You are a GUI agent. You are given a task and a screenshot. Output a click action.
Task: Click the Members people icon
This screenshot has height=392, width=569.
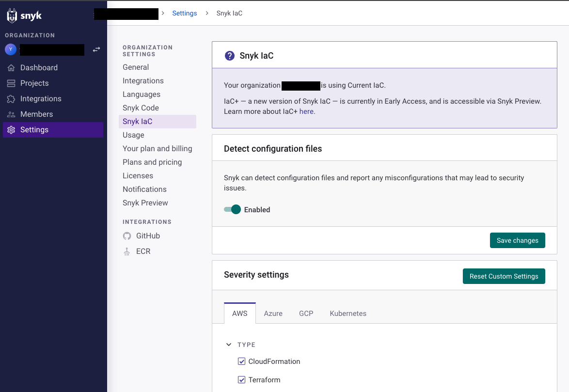coord(11,114)
